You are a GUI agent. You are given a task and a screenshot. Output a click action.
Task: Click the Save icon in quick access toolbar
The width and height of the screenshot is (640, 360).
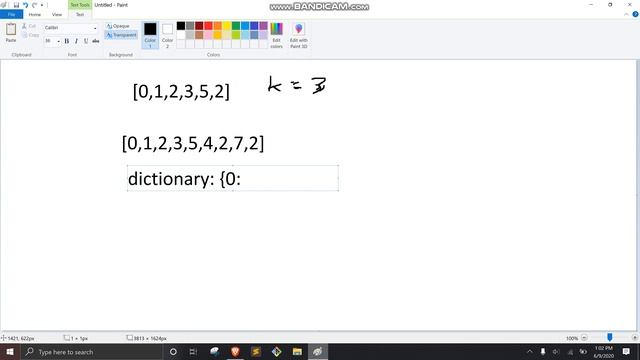pyautogui.click(x=16, y=5)
